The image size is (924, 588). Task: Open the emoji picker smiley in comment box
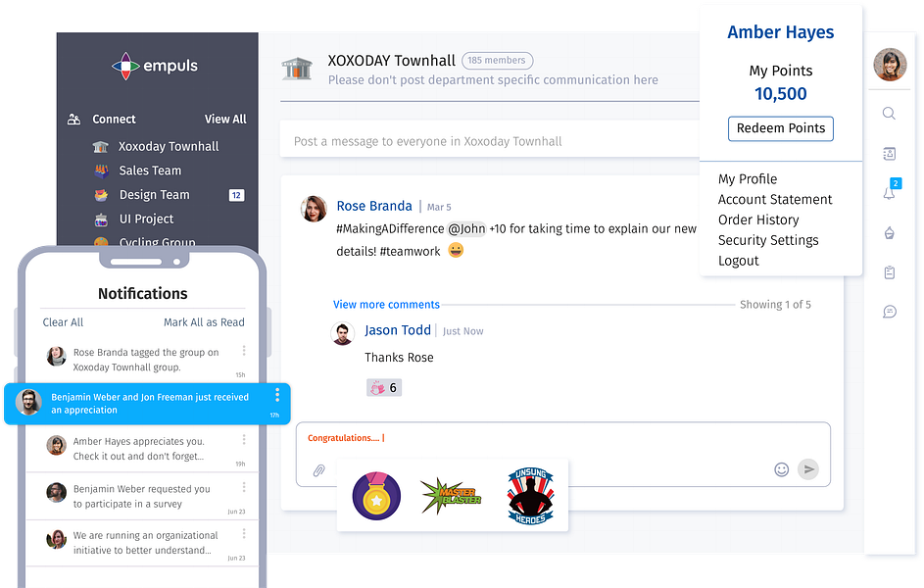point(781,469)
